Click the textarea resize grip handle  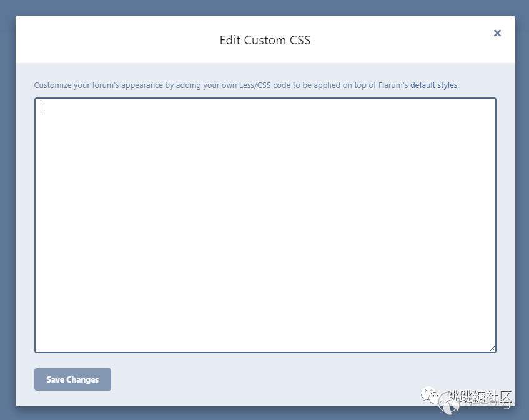[492, 349]
